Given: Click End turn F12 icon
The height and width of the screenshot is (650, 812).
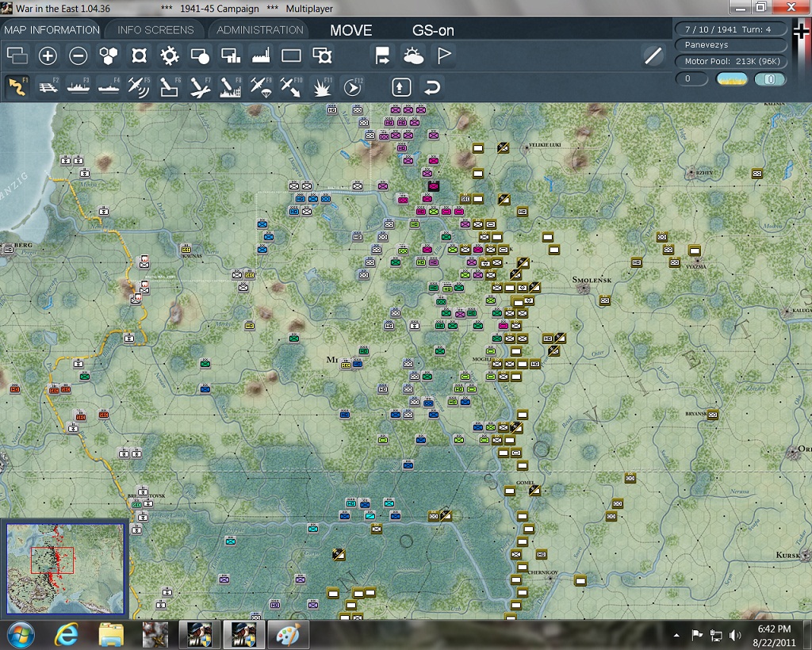Looking at the screenshot, I should pos(353,86).
